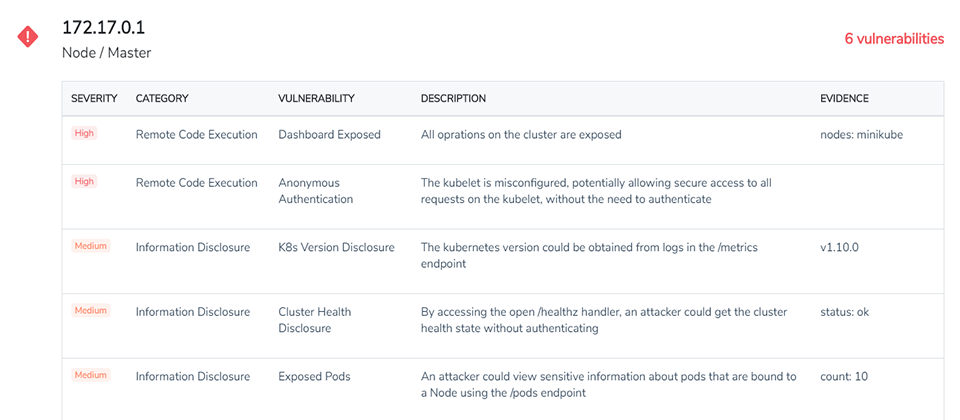Click the v1.10.0 evidence value
960x420 pixels.
(x=841, y=248)
